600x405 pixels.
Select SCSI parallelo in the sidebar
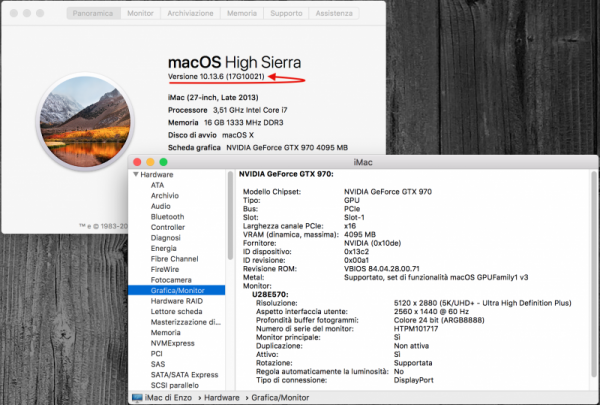[174, 385]
